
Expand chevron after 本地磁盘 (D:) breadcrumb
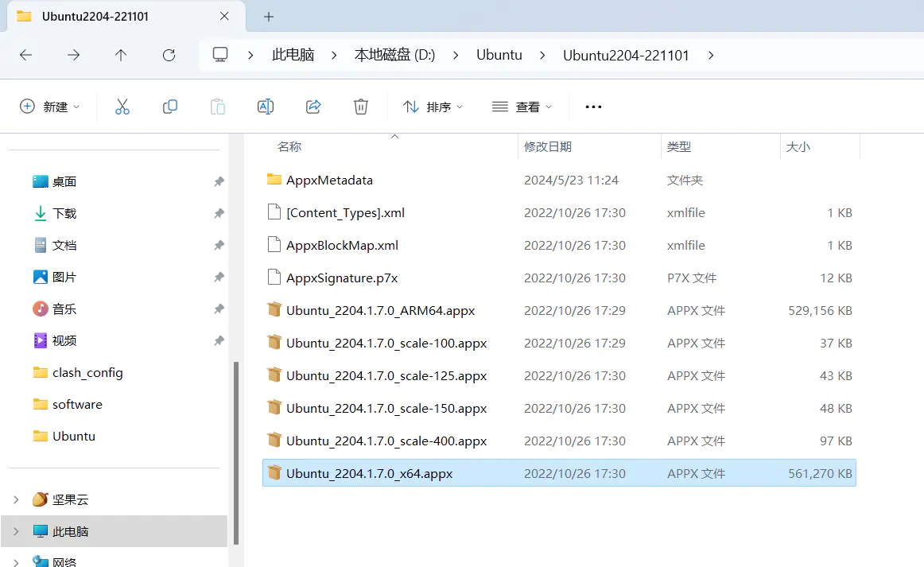[456, 56]
